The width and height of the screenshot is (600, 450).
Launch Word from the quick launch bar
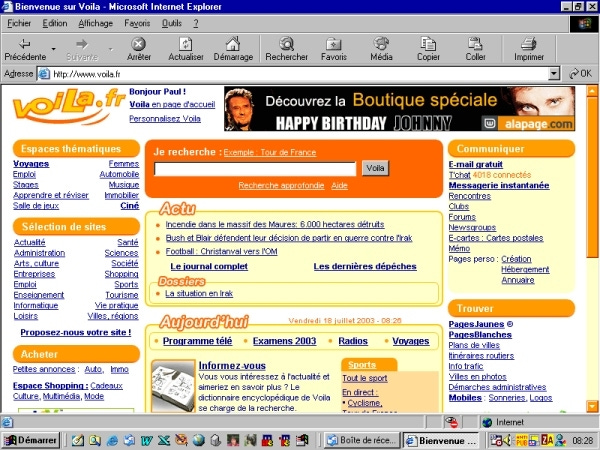[147, 440]
